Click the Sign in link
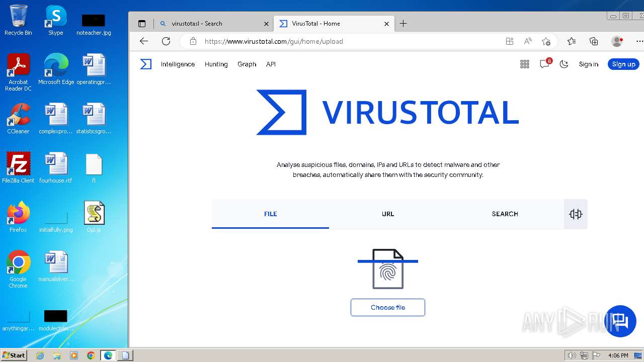Image resolution: width=644 pixels, height=362 pixels. 589,64
